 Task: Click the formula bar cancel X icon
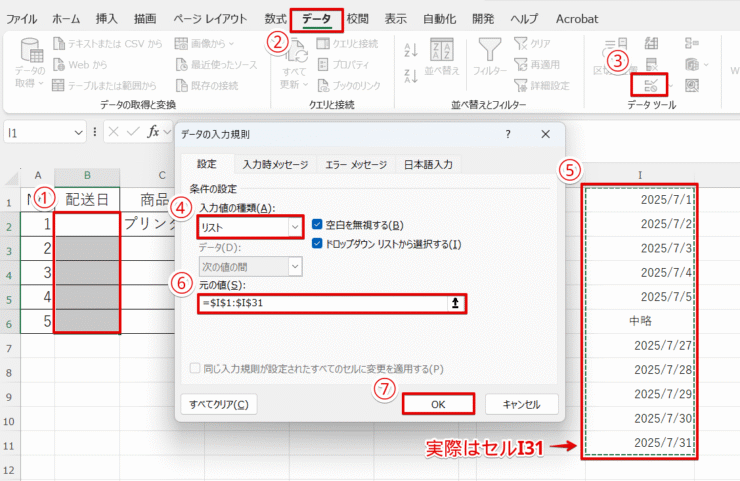113,132
